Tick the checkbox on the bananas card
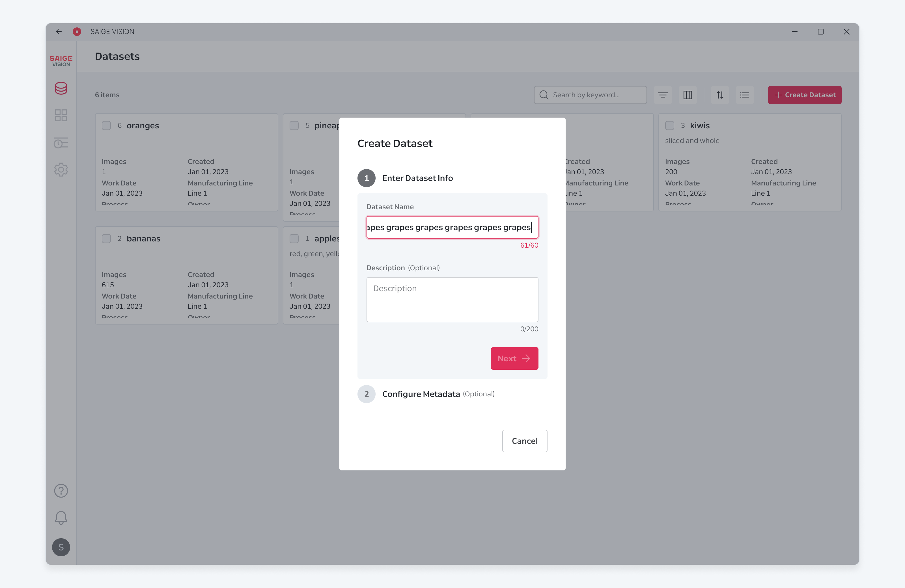Screen dimensions: 905x588 106,239
